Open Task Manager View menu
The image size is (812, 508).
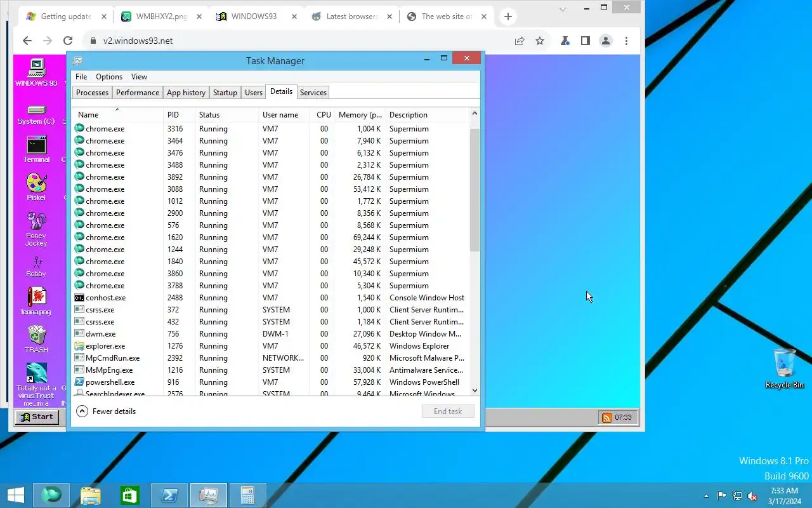pyautogui.click(x=139, y=77)
